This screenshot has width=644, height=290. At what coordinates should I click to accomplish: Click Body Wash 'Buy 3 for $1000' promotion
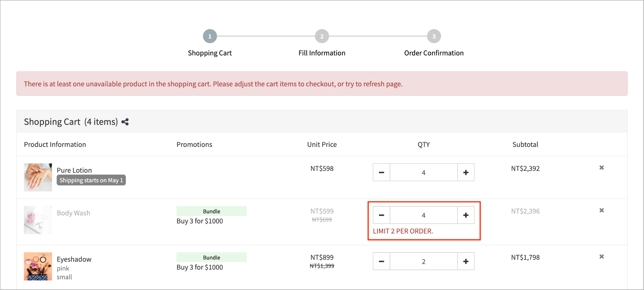[x=200, y=221]
